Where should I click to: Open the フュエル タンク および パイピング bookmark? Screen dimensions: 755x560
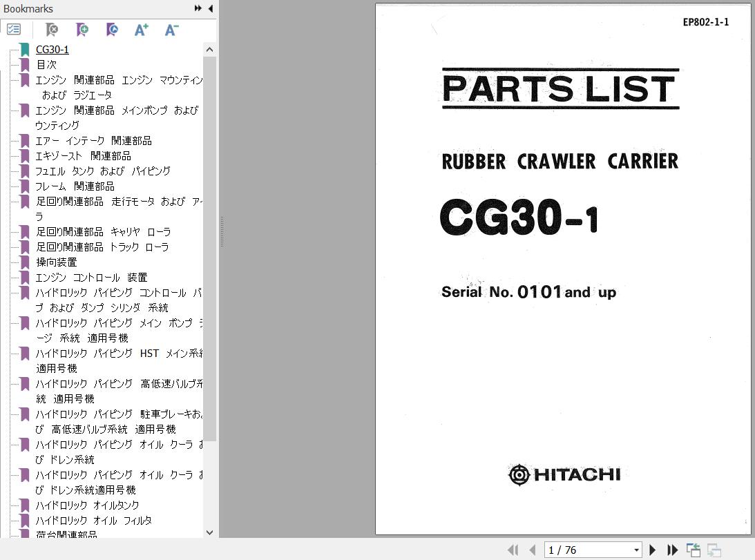[x=103, y=171]
